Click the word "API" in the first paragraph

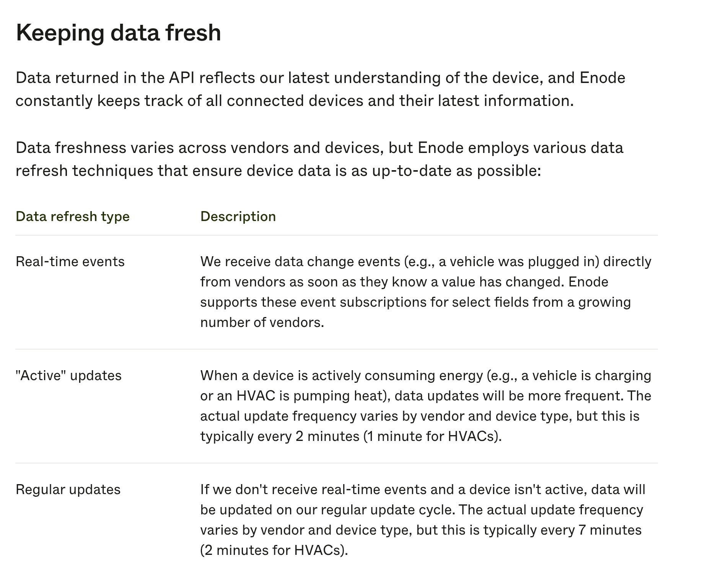point(182,78)
